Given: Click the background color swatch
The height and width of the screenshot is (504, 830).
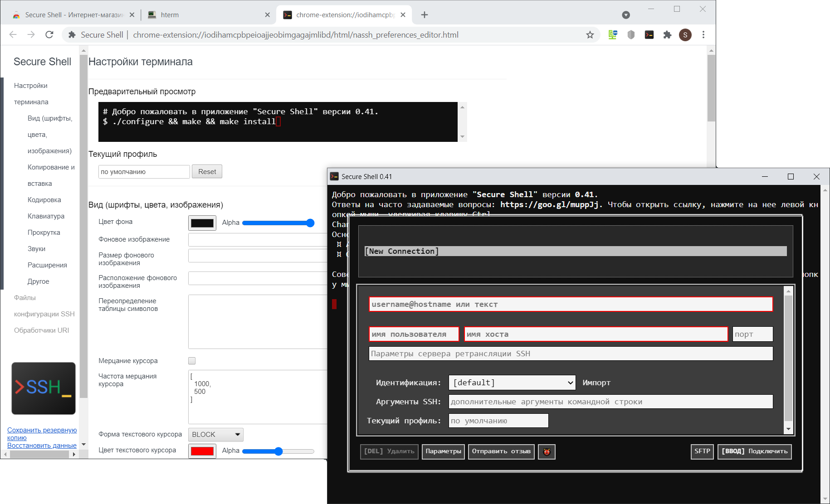Looking at the screenshot, I should click(x=202, y=223).
